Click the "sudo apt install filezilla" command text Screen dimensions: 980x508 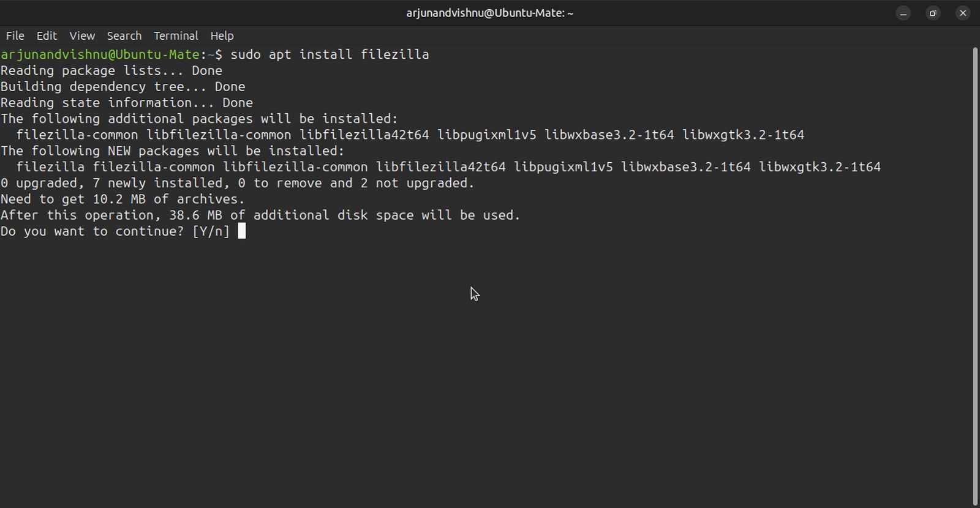[x=330, y=54]
